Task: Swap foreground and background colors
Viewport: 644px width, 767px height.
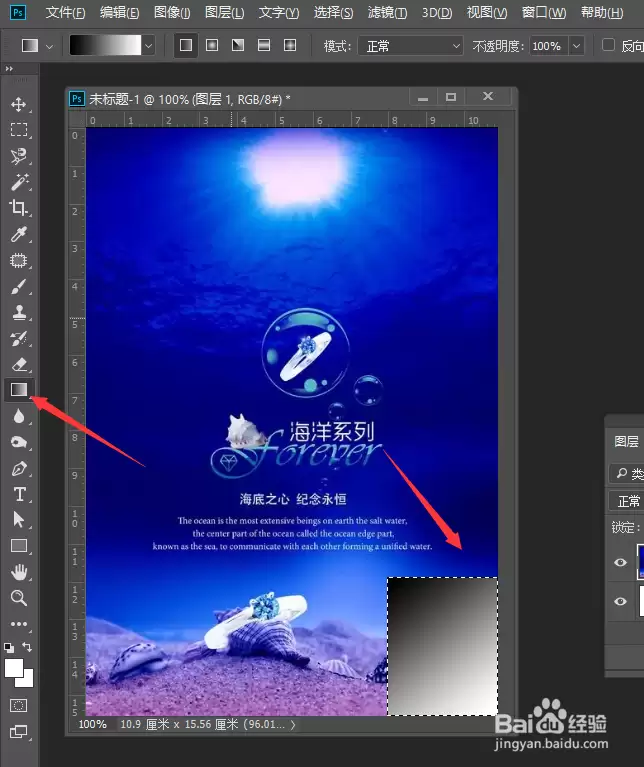Action: pyautogui.click(x=27, y=647)
